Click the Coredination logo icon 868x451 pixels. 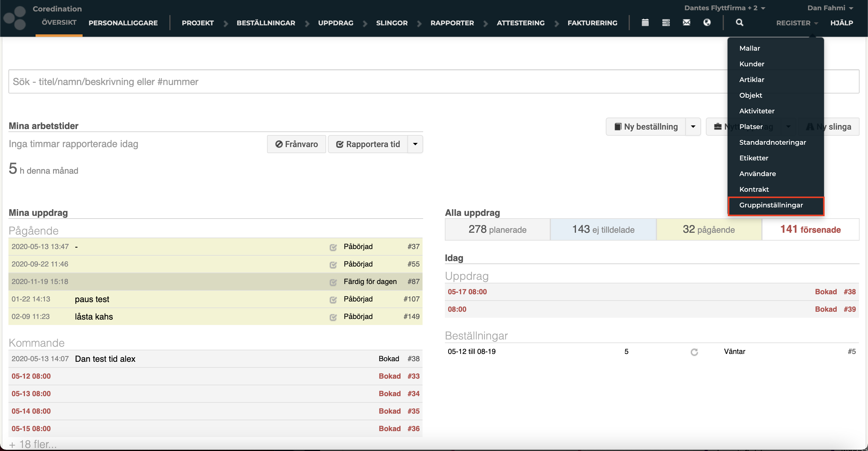coord(15,17)
